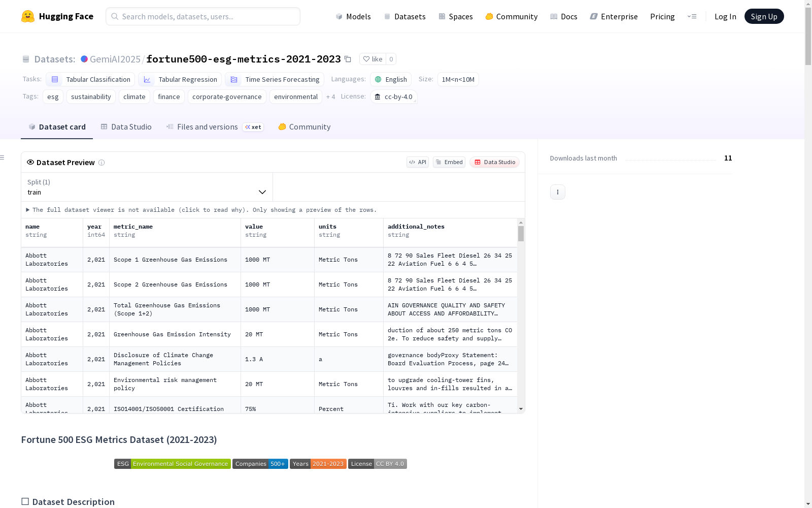Open the Split train dropdown
Viewport: 812px width, 508px height.
coord(147,187)
